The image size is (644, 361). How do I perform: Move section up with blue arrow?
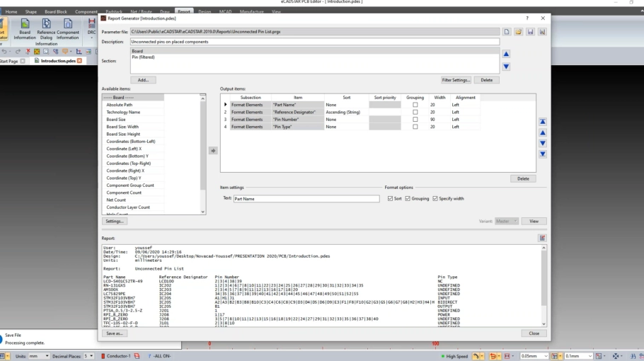coord(506,54)
